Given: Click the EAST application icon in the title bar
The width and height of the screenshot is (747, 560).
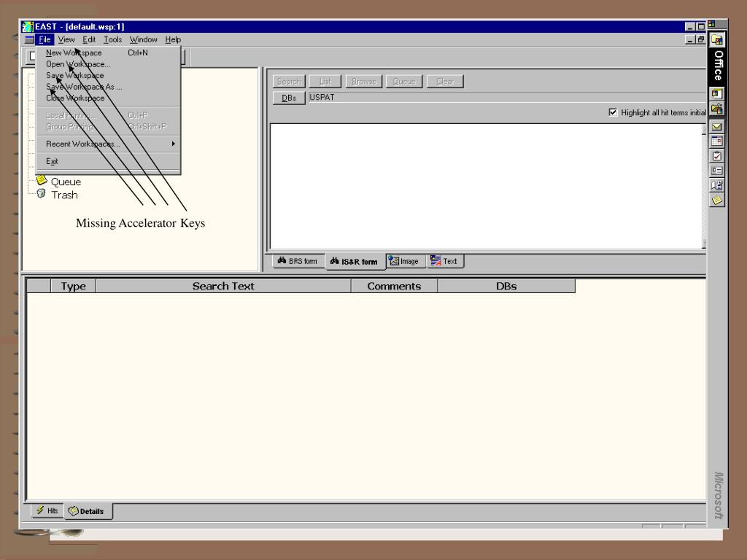Looking at the screenshot, I should (x=28, y=27).
